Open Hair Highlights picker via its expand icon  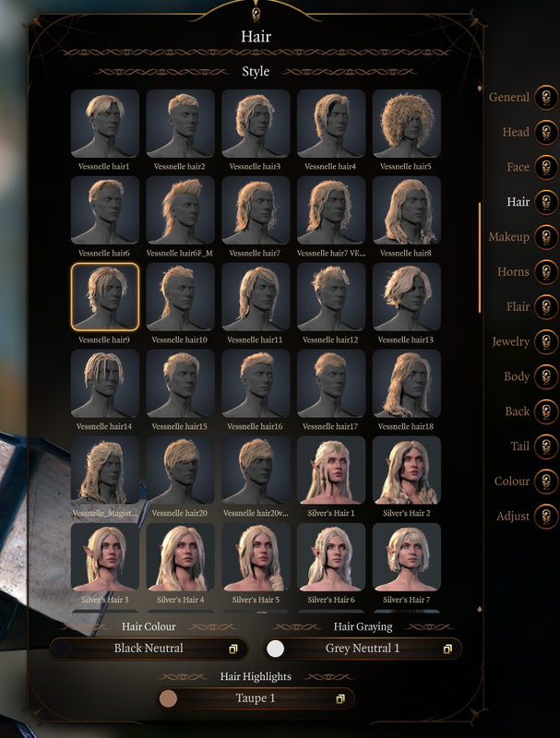[340, 699]
